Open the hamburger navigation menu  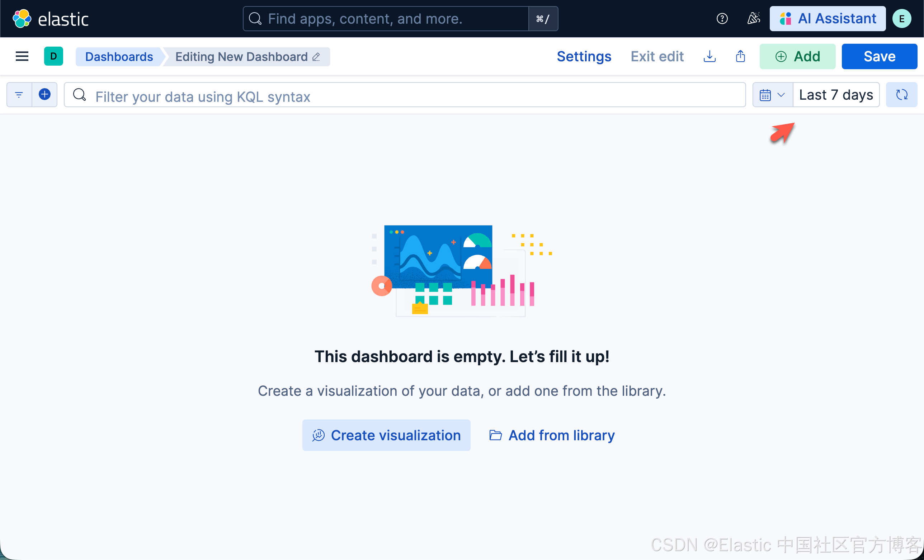click(22, 56)
